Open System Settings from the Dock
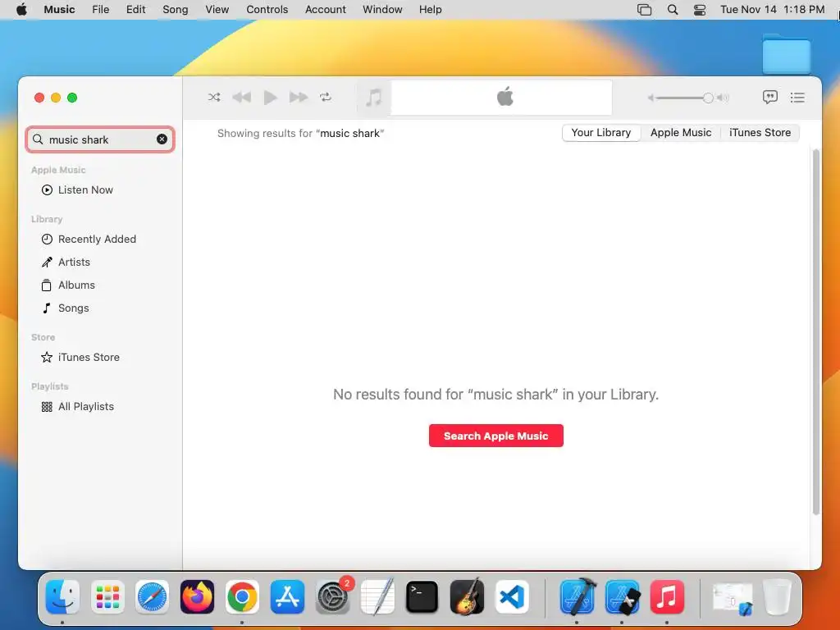The width and height of the screenshot is (840, 630). coord(333,597)
